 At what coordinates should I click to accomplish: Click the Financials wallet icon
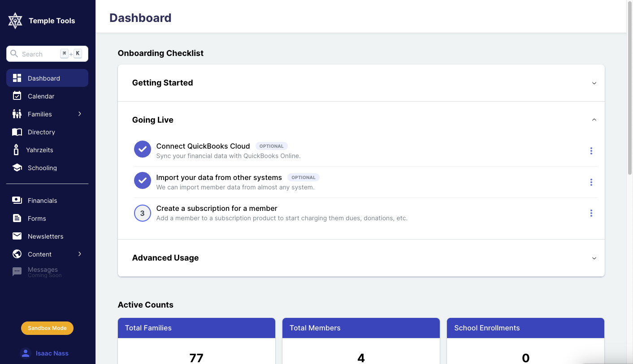[17, 200]
